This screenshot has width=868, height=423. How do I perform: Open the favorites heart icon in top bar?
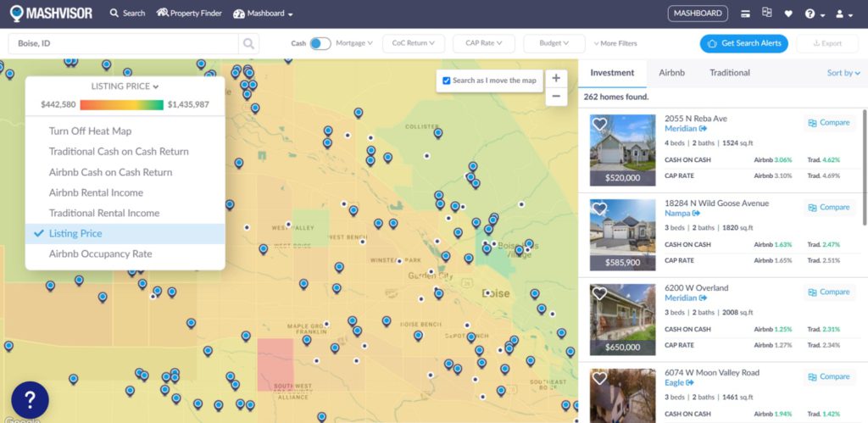coord(788,14)
